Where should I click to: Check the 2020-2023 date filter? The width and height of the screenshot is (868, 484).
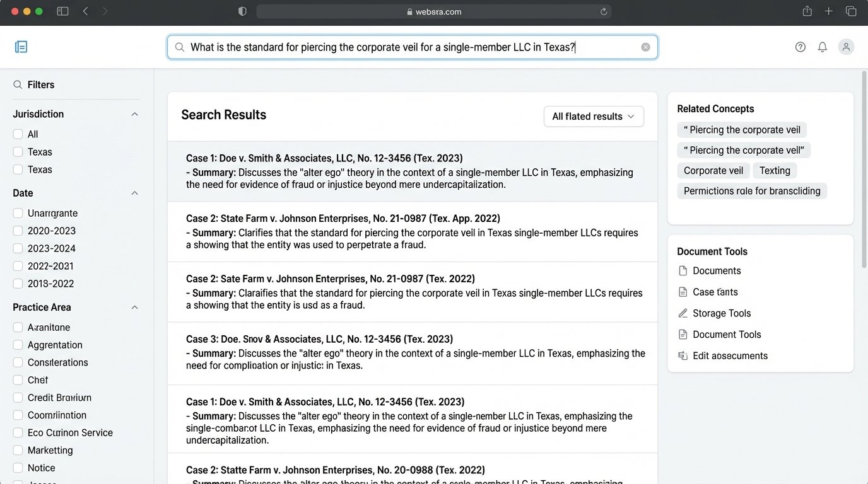click(x=18, y=231)
